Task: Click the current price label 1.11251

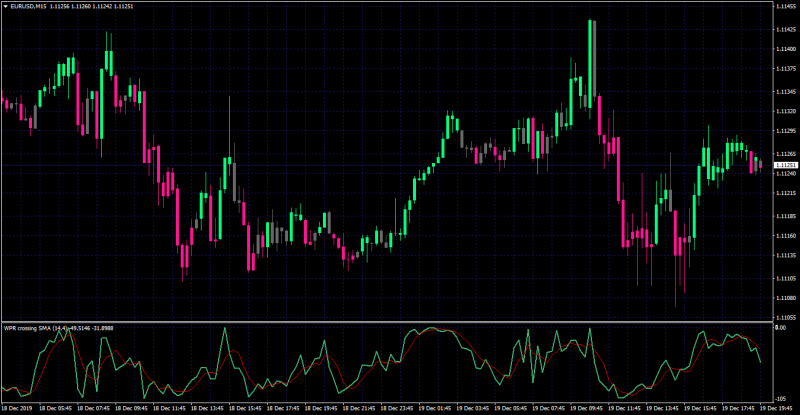Action: [x=786, y=165]
